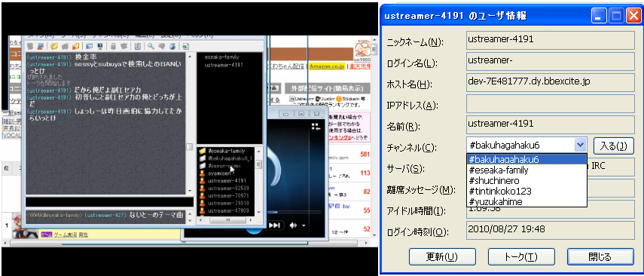Viewport: 644px width, 276px height.
Task: Click the 更新(U) refresh button
Action: (442, 257)
